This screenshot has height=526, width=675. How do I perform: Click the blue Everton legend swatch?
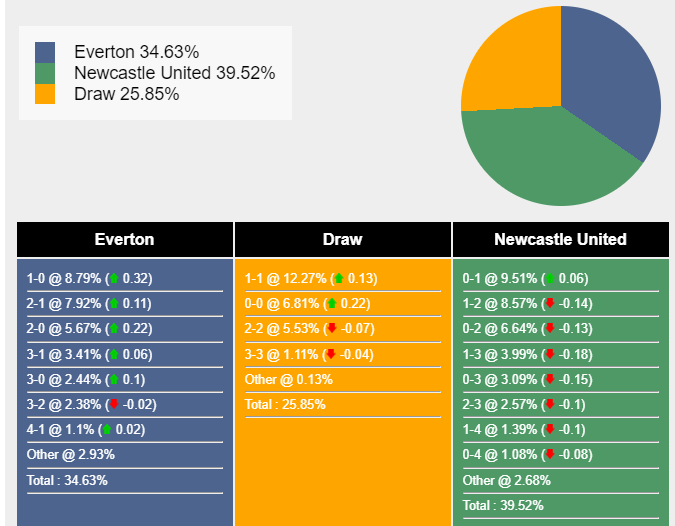45,52
